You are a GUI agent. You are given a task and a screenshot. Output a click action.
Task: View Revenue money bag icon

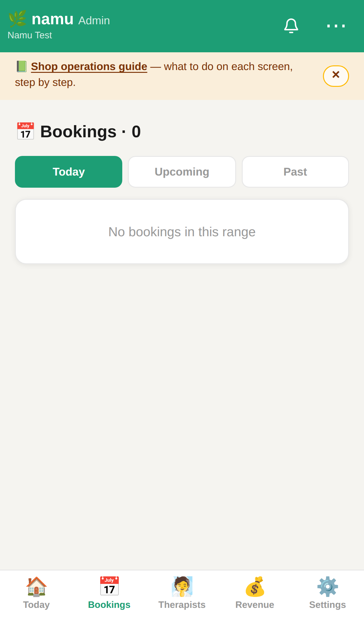point(255,586)
